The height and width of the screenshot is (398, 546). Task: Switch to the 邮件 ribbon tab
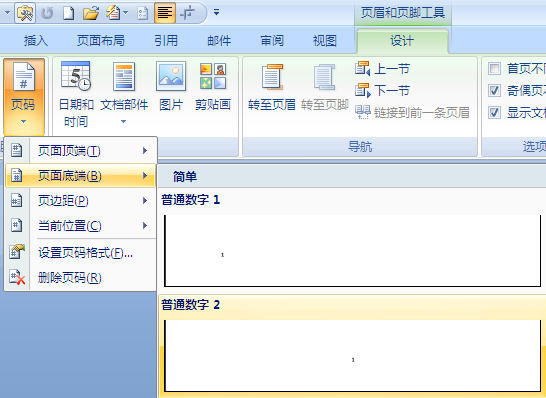point(219,41)
